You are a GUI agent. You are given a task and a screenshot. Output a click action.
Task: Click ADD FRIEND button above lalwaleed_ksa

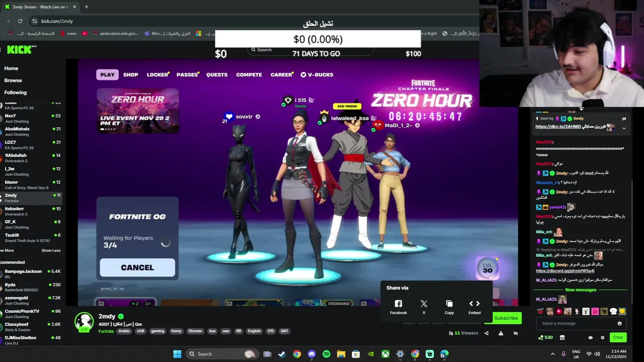point(347,106)
